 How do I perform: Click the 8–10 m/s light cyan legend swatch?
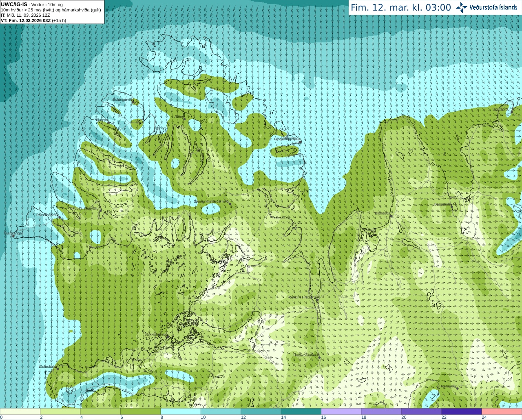pos(181,411)
